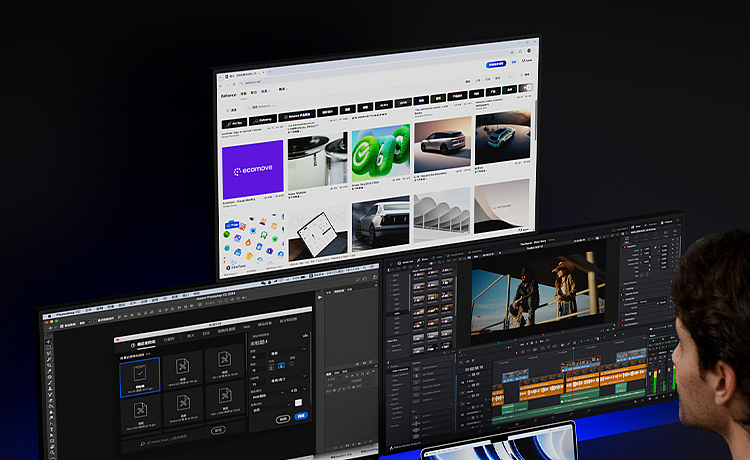Open the Apple menu on the Photoshop screen
Viewport: 750px width, 460px height.
(50, 316)
